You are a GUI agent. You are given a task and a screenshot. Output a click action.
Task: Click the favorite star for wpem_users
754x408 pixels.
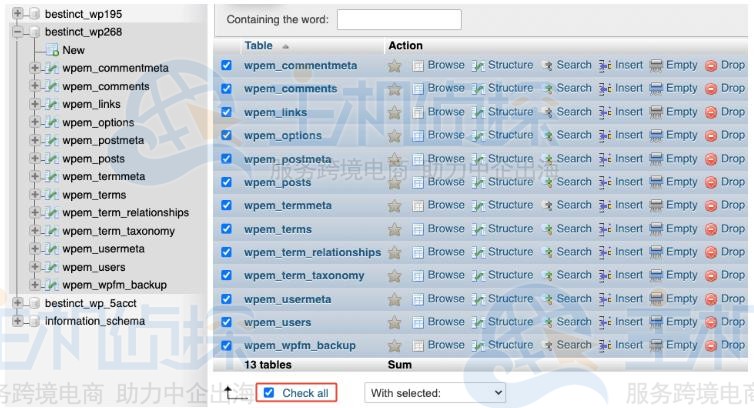[x=394, y=322]
